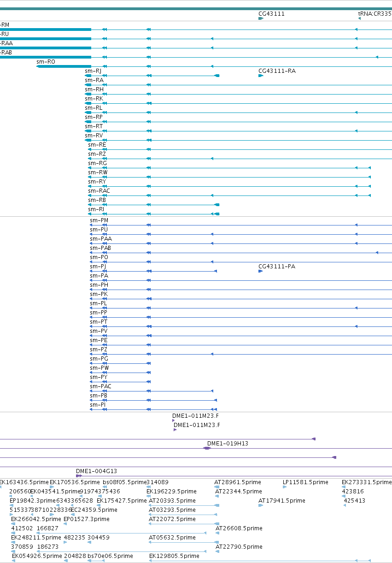392x563 pixels.
Task: Select the tRNA:CR335 gene label
Action: pyautogui.click(x=375, y=14)
